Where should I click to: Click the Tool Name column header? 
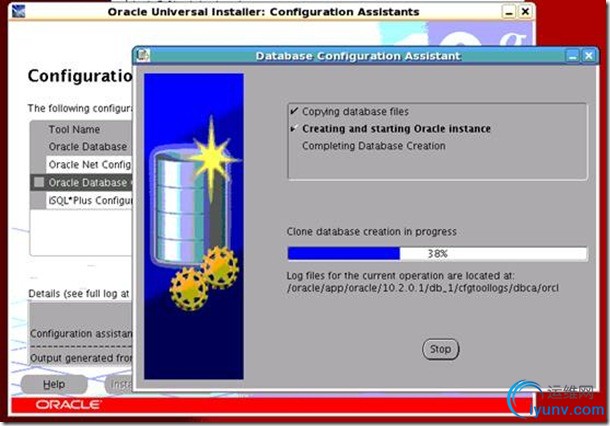[x=74, y=130]
